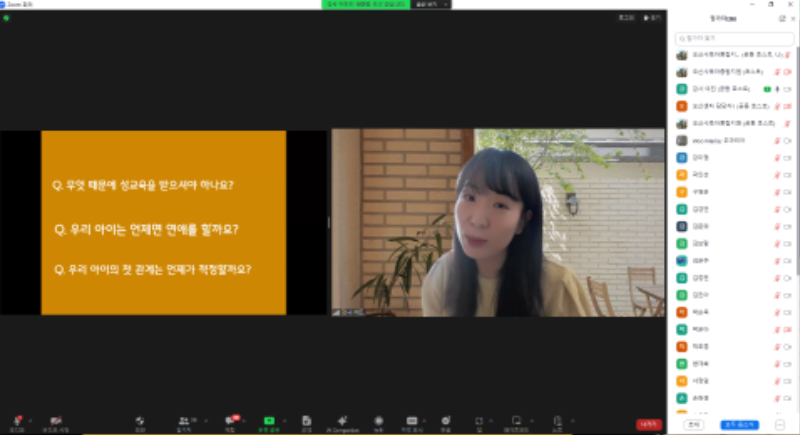Open the document icon left of AI Companion
The image size is (800, 435).
(307, 421)
